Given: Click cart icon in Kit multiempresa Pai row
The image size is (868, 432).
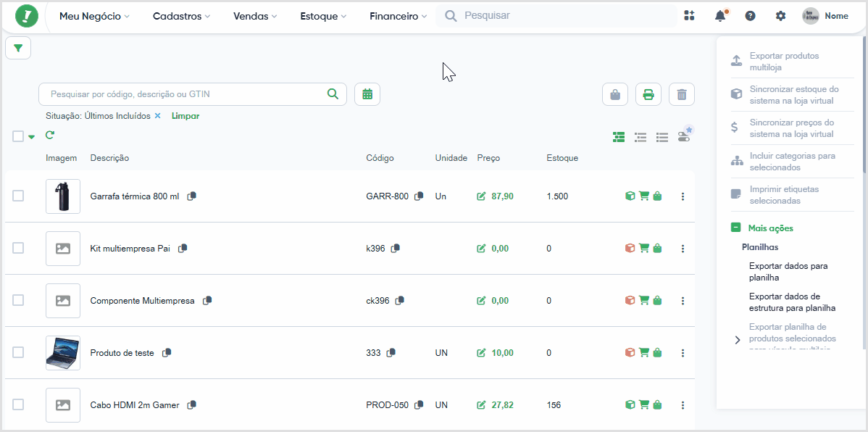Looking at the screenshot, I should pyautogui.click(x=643, y=248).
